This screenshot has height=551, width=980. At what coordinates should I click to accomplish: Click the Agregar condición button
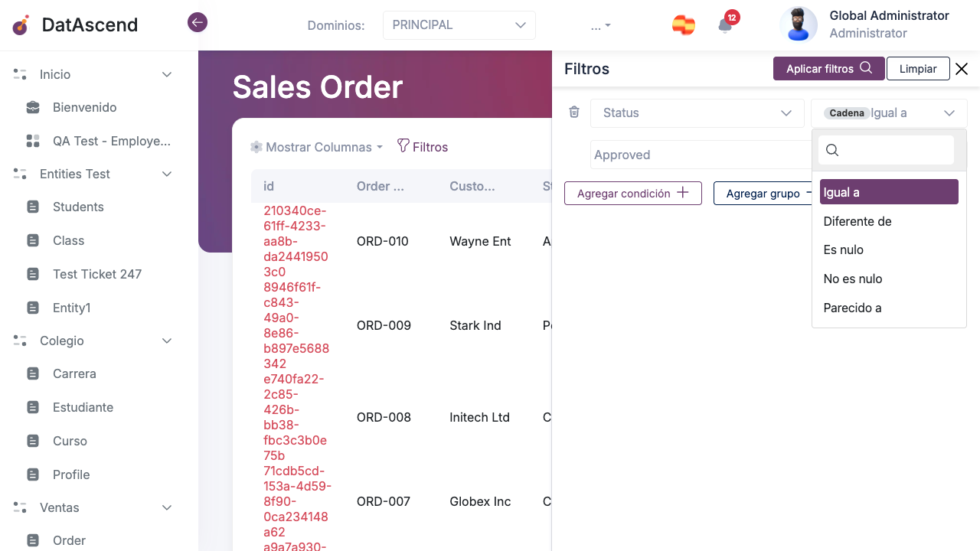pos(633,193)
